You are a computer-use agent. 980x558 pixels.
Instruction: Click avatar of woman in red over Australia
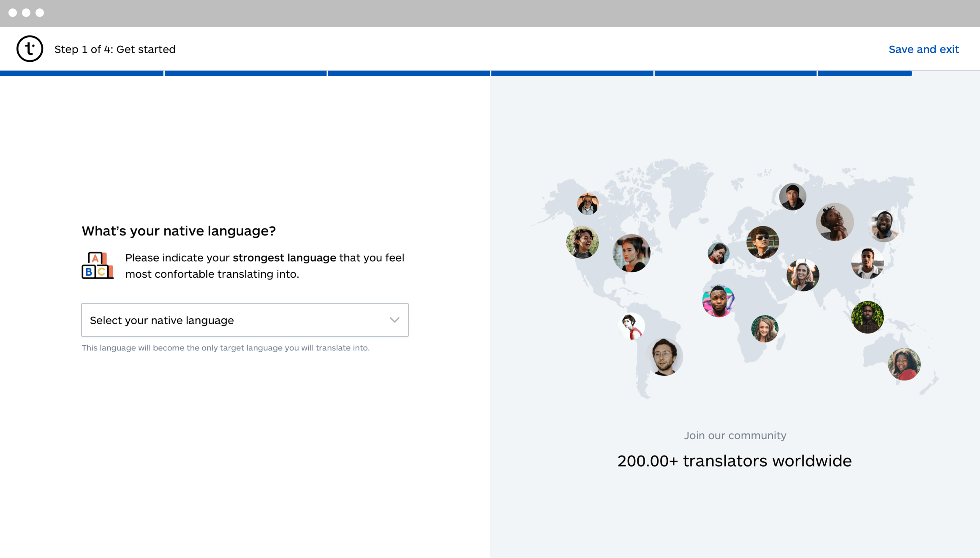[x=904, y=364]
